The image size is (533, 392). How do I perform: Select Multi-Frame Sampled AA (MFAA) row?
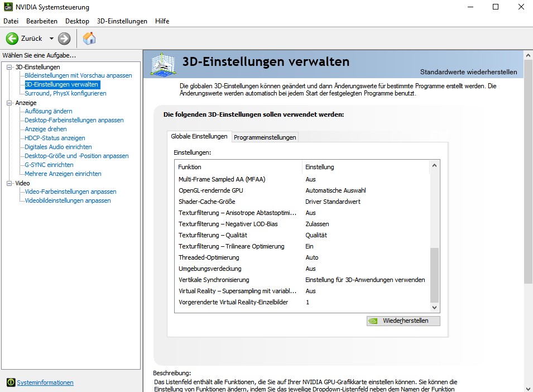coord(302,179)
